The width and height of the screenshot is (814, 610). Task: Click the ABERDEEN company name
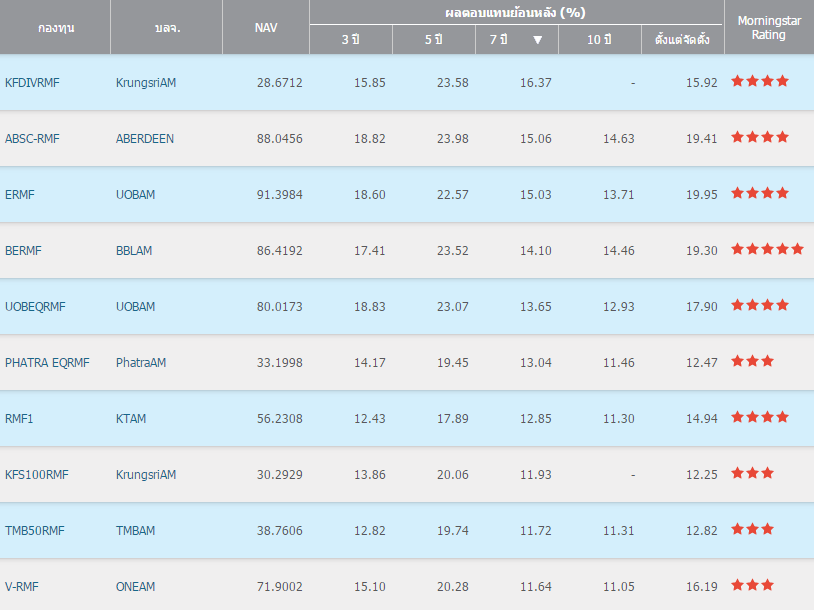144,138
